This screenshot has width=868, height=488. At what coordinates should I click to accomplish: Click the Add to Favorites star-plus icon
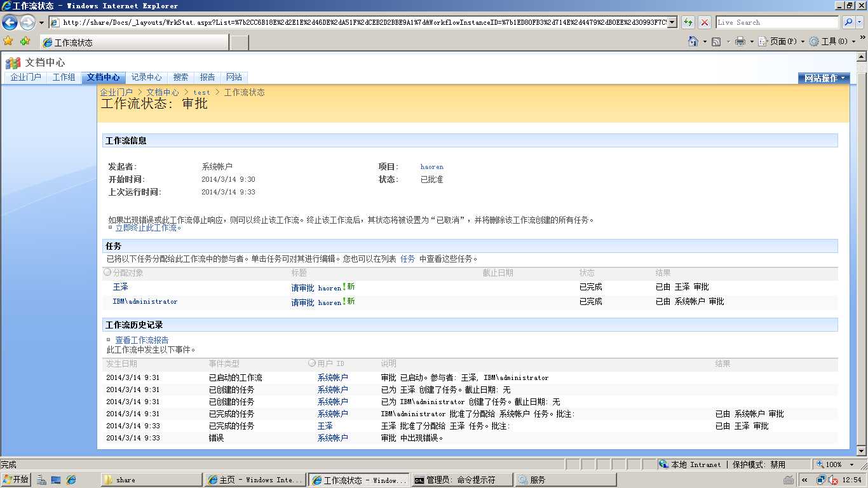(25, 41)
